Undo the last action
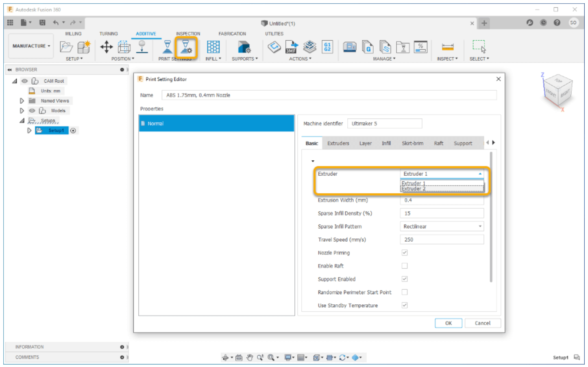Image resolution: width=588 pixels, height=367 pixels. click(56, 23)
